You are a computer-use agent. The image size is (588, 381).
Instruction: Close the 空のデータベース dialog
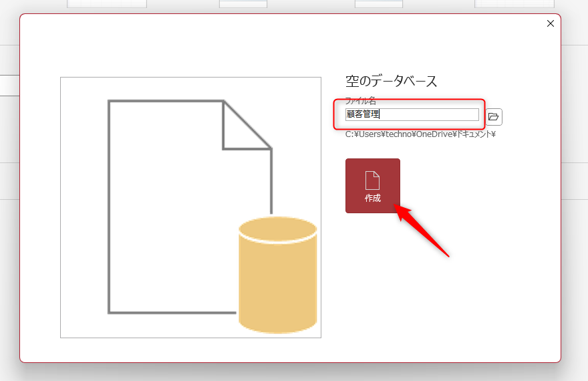(x=551, y=23)
